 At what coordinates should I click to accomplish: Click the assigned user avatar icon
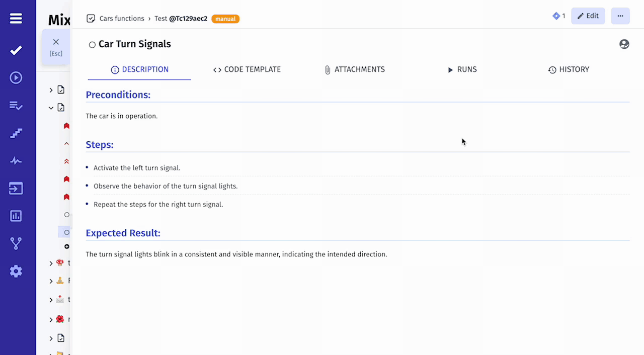point(624,44)
